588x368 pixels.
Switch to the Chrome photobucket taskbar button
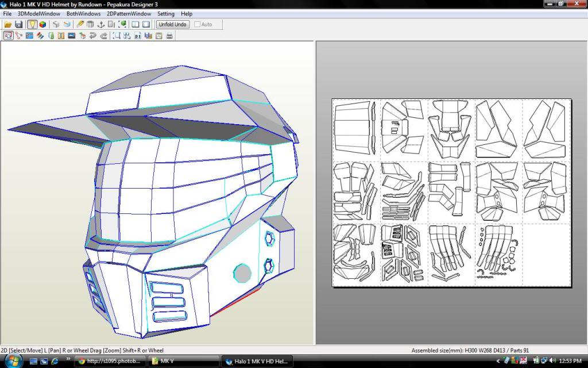point(110,361)
